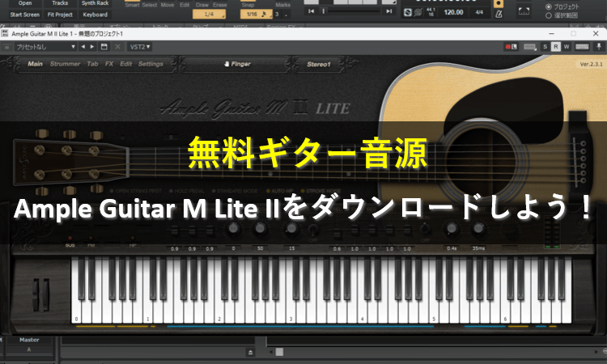Click the metronome icon in the transport bar
This screenshot has width=607, height=364.
click(497, 14)
